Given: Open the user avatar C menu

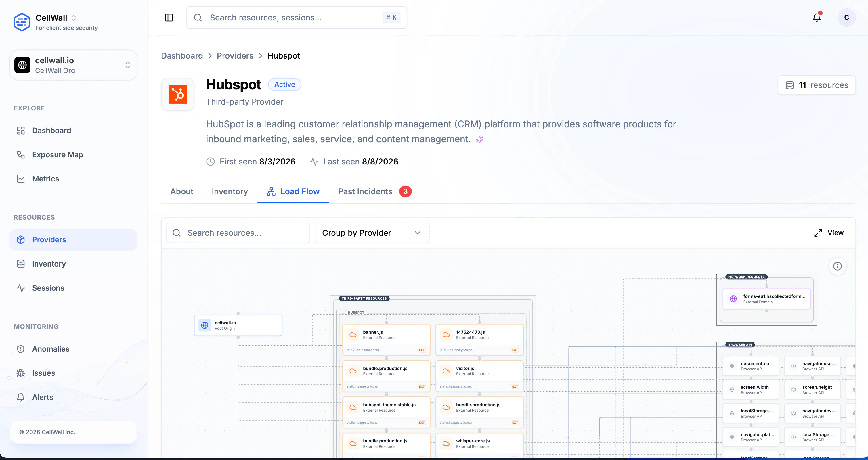Looking at the screenshot, I should pos(846,18).
